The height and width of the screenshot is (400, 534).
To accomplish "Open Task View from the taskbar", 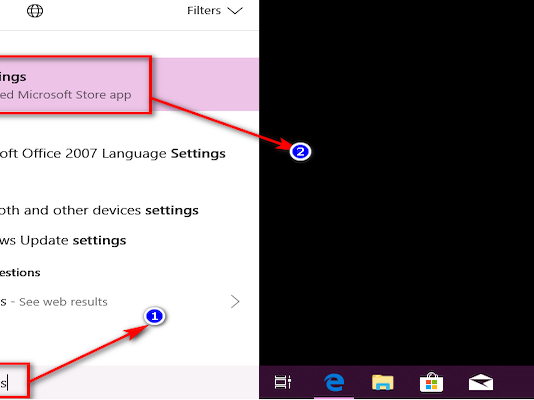I will [x=283, y=382].
